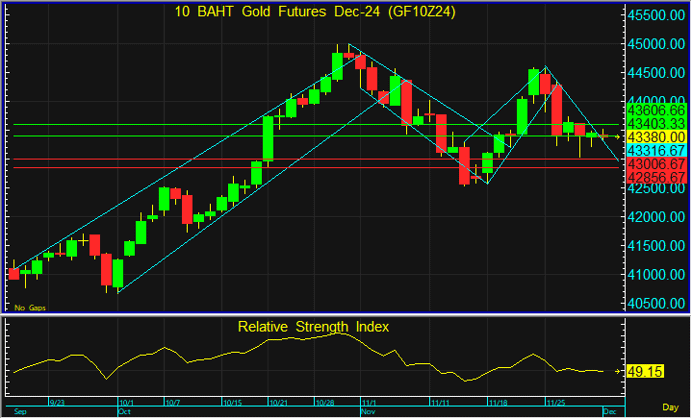
Task: Click the 43403.33 price level tag
Action: coord(655,122)
